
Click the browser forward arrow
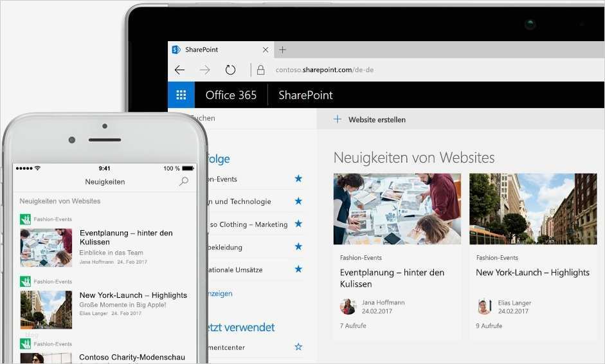click(205, 70)
